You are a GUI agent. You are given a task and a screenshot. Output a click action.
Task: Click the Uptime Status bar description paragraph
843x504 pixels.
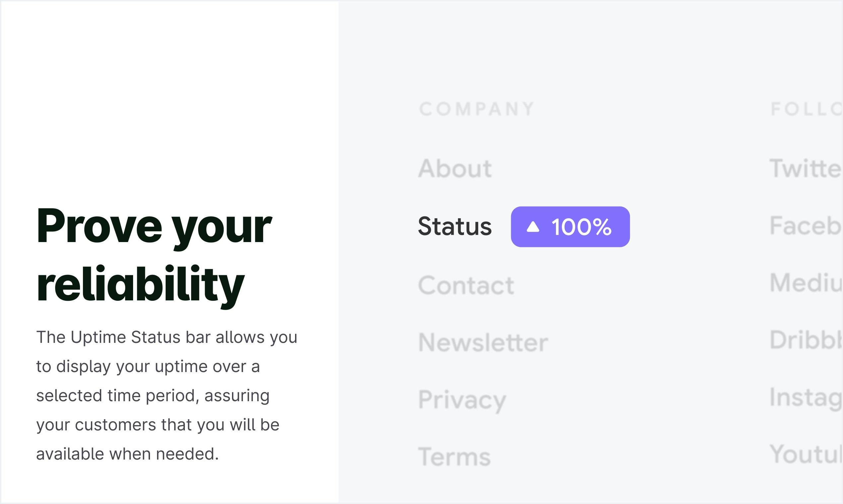(167, 396)
